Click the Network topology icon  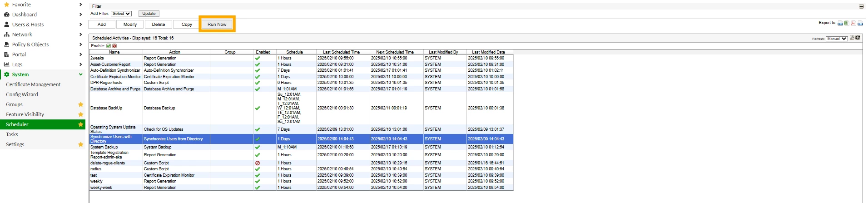click(7, 35)
